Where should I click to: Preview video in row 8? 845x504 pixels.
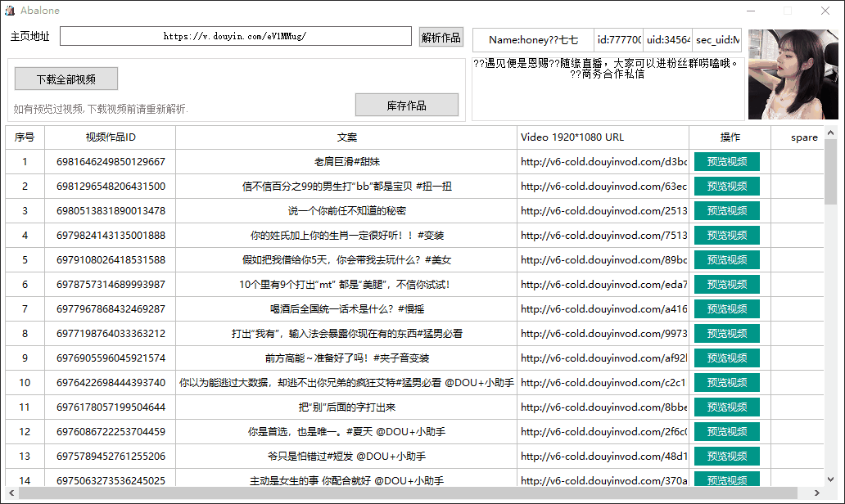pos(726,333)
